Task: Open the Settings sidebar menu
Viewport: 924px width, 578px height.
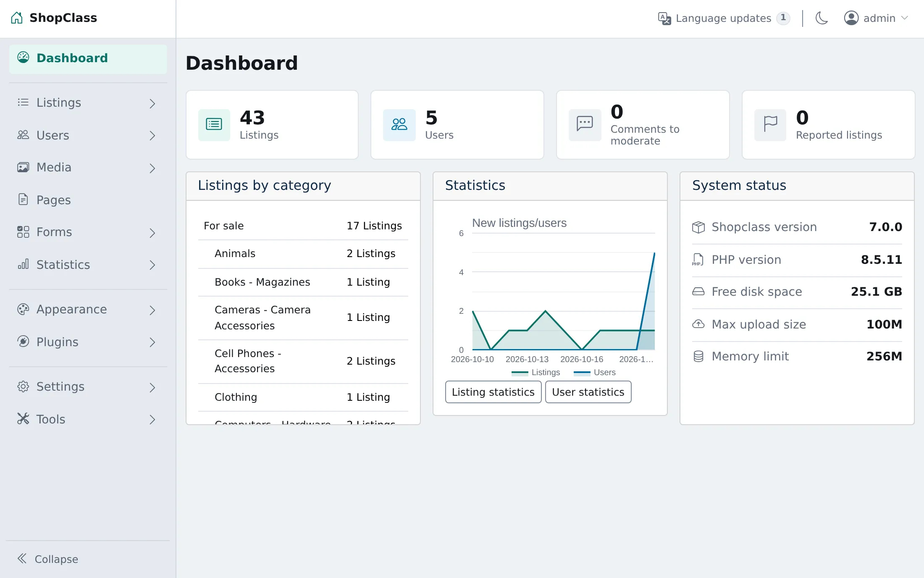Action: 88,386
